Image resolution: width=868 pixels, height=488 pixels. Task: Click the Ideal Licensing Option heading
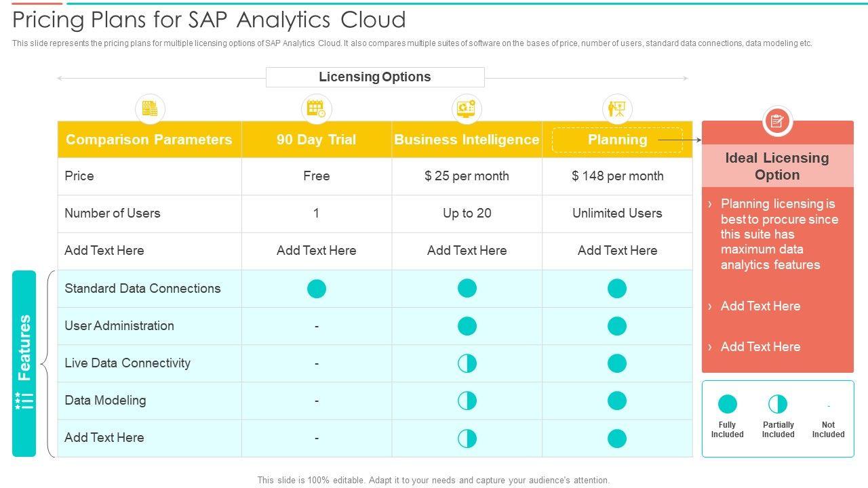(777, 166)
